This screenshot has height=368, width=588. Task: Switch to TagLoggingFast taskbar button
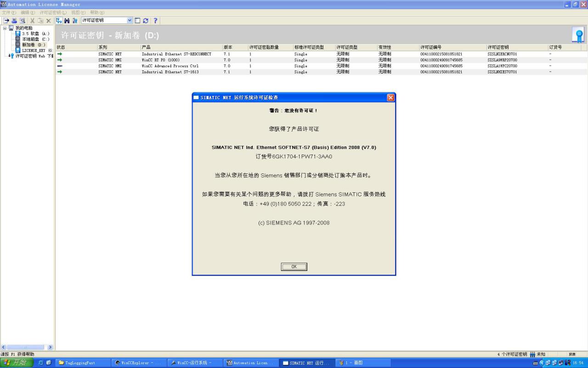coord(83,363)
